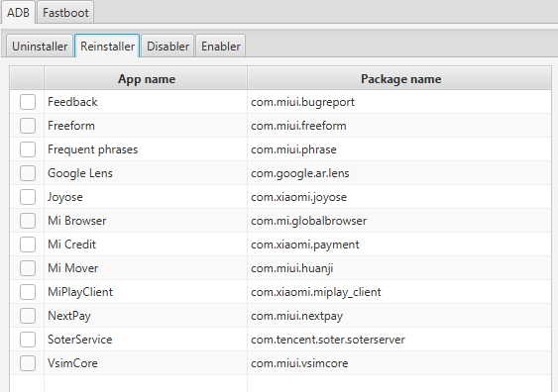Open the Uninstaller tab
Viewport: 558px width, 392px height.
click(40, 47)
